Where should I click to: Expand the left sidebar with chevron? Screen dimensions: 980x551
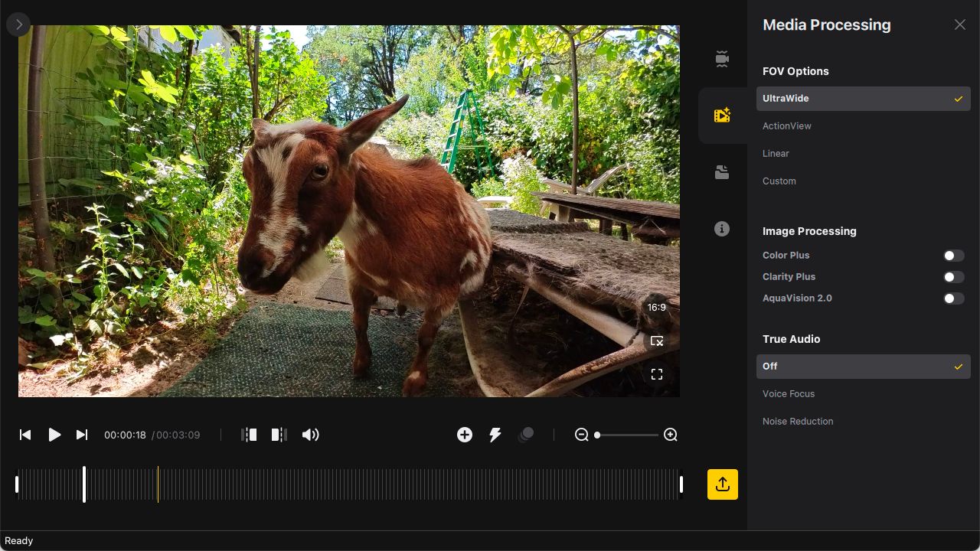click(18, 24)
